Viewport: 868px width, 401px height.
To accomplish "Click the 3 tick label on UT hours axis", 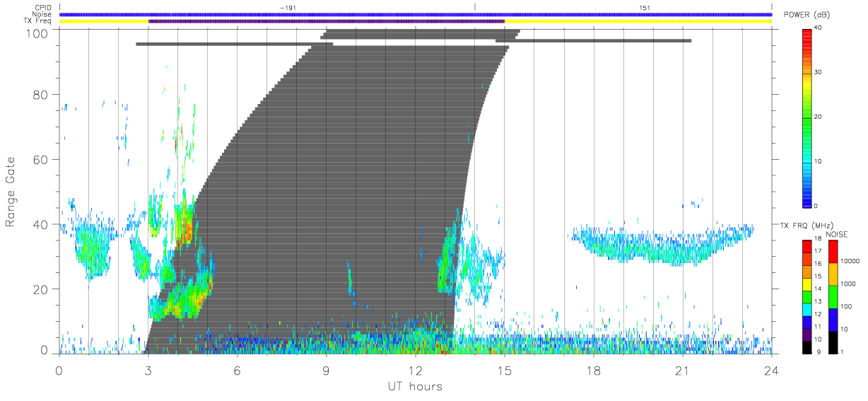I will (x=148, y=371).
